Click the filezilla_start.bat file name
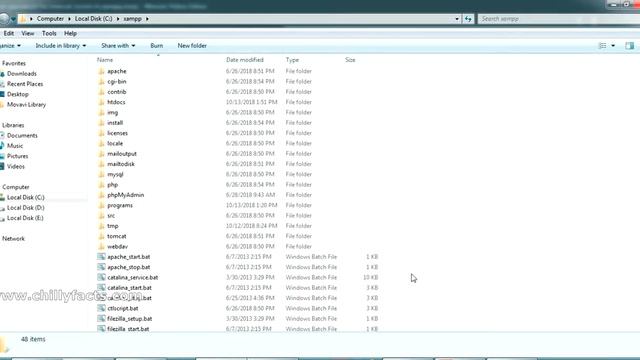This screenshot has height=360, width=640. 128,329
